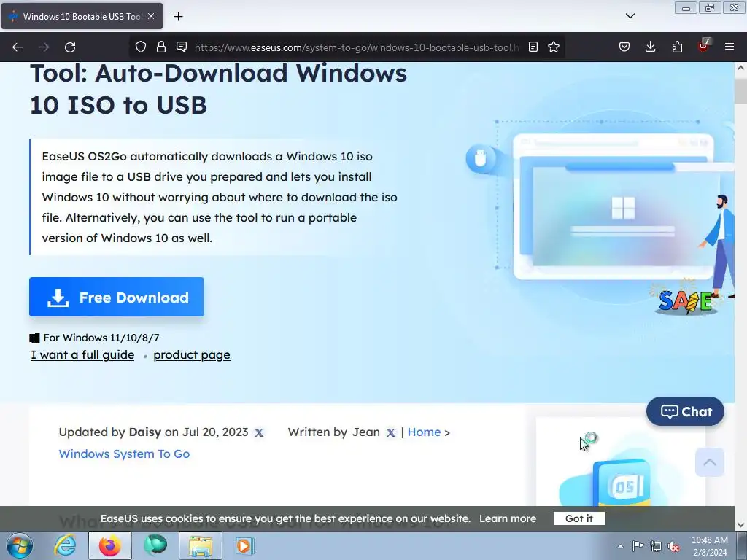Open media player taskbar icon
The image size is (747, 560).
pyautogui.click(x=245, y=545)
